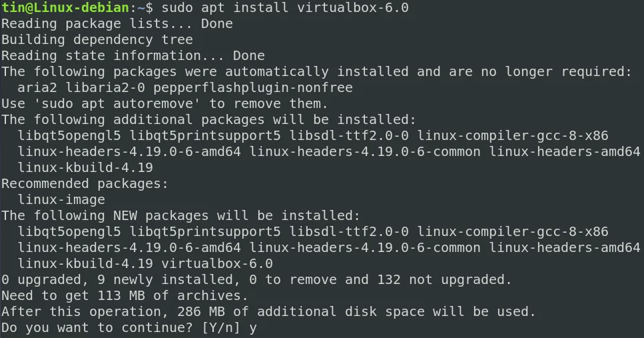Click first libqt5opengl5 under additional packages

tap(69, 136)
